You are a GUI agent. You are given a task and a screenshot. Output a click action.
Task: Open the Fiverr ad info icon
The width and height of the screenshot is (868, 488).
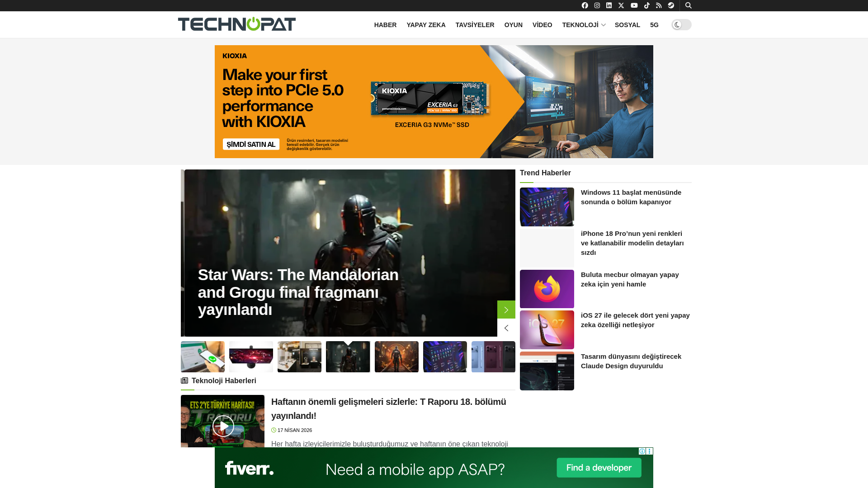[642, 451]
